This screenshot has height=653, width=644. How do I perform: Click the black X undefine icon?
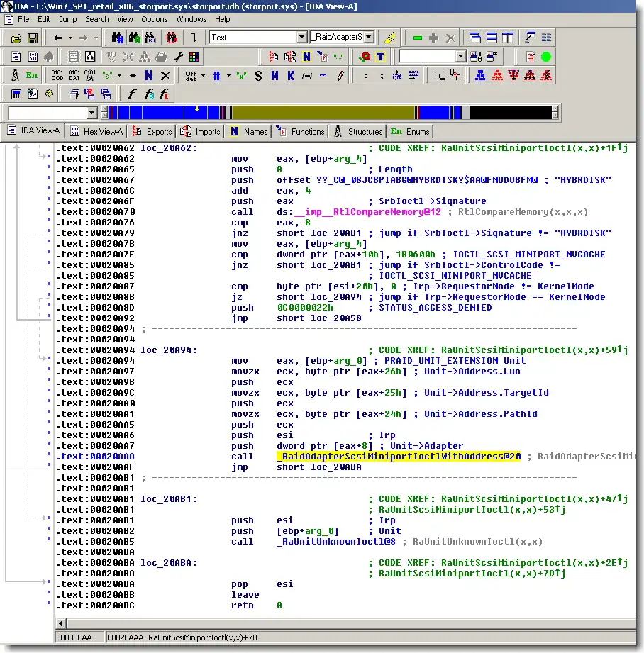(165, 75)
